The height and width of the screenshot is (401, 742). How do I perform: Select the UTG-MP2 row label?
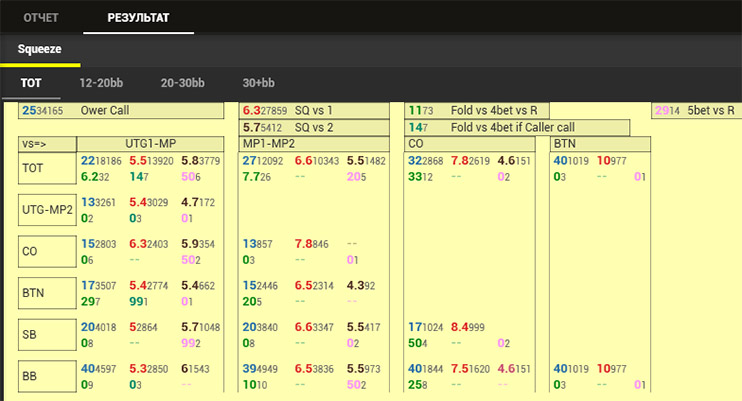click(x=47, y=210)
